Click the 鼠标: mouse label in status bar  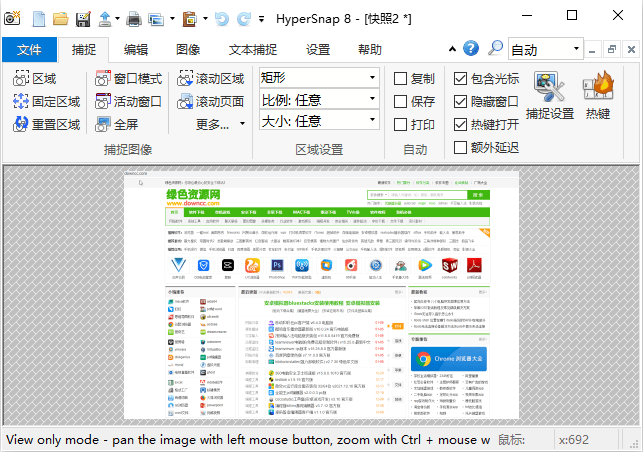point(511,440)
